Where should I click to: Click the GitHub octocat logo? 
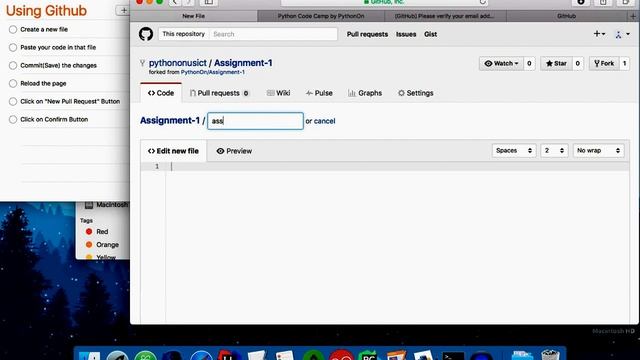tap(146, 34)
